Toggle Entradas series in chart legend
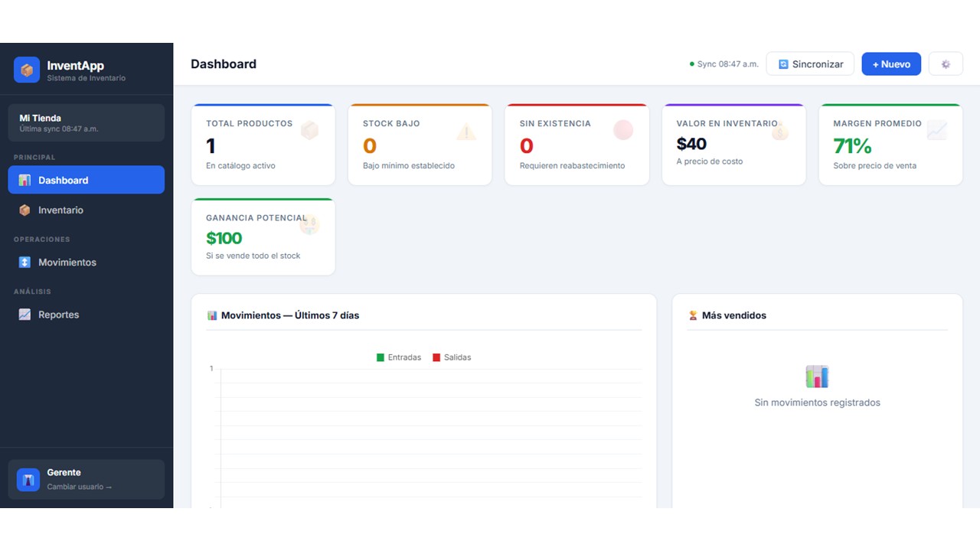Screen dimensions: 980x551 (399, 357)
